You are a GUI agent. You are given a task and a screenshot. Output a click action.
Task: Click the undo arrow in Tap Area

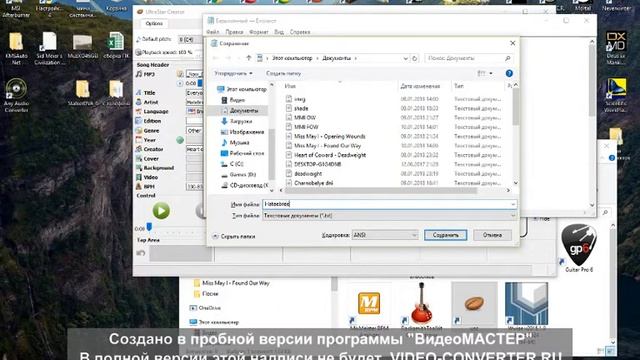[x=141, y=253]
